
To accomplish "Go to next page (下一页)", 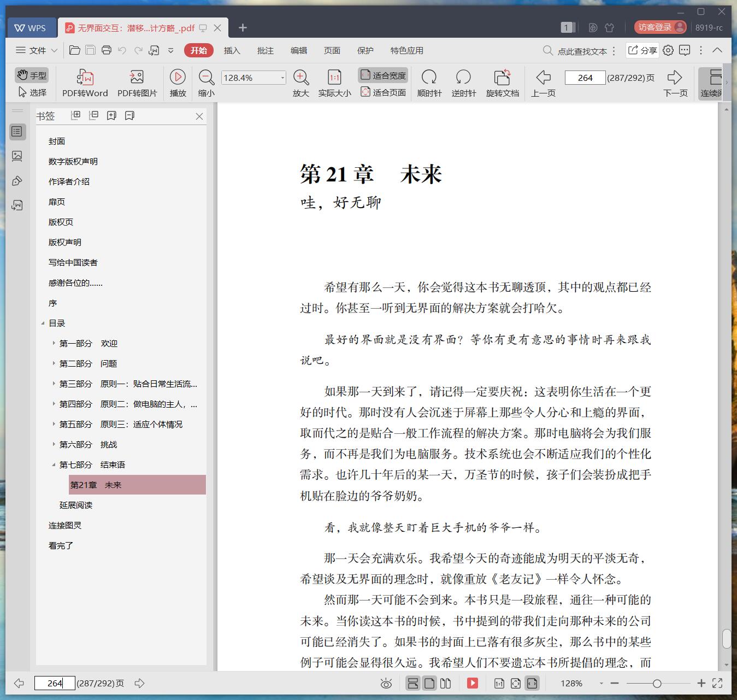I will [x=675, y=83].
